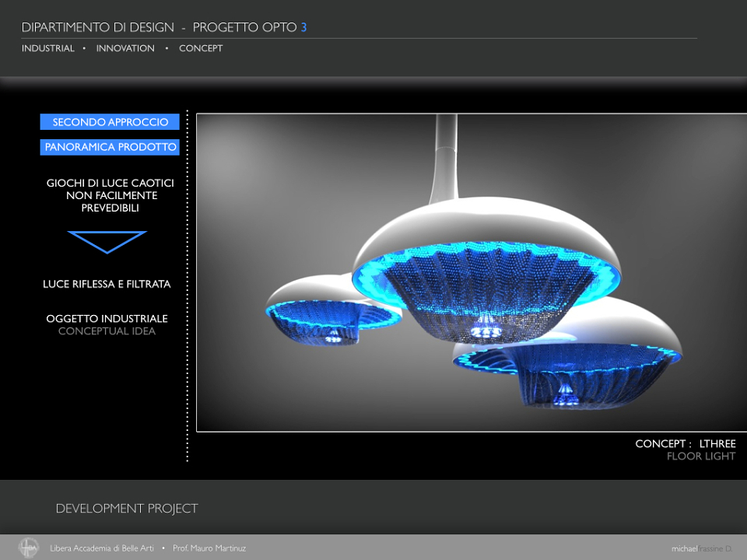747x560 pixels.
Task: Click the lamp's white vertical stem
Action: (446, 157)
